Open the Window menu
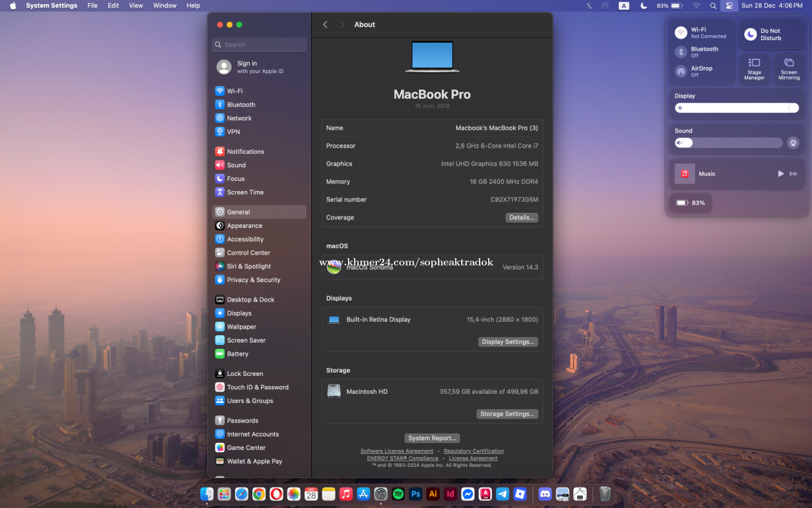Viewport: 812px width, 508px height. point(165,5)
